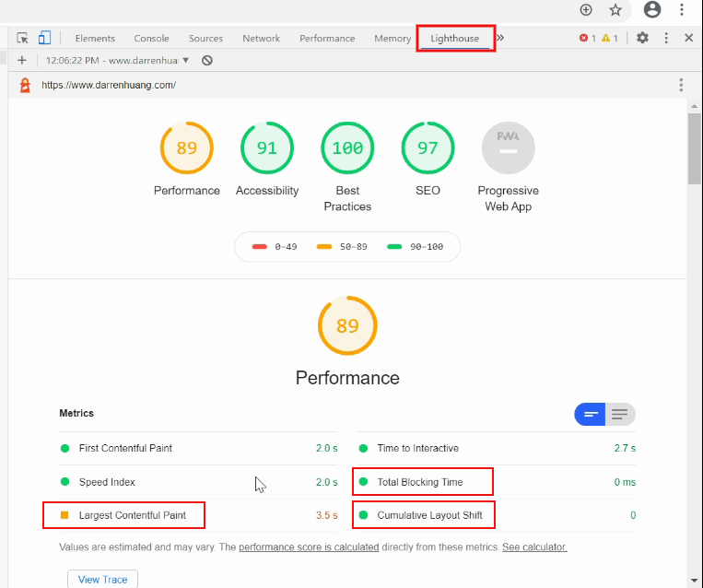Click Time to Interactive metric

click(497, 448)
